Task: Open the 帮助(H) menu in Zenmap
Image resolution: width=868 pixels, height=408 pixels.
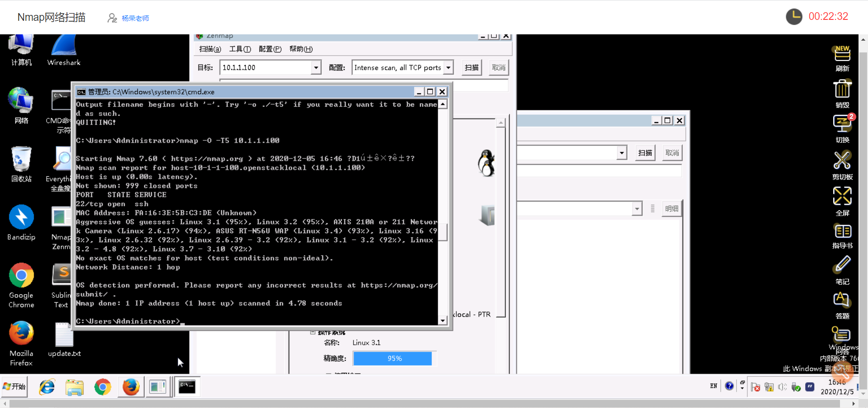Action: pyautogui.click(x=301, y=49)
